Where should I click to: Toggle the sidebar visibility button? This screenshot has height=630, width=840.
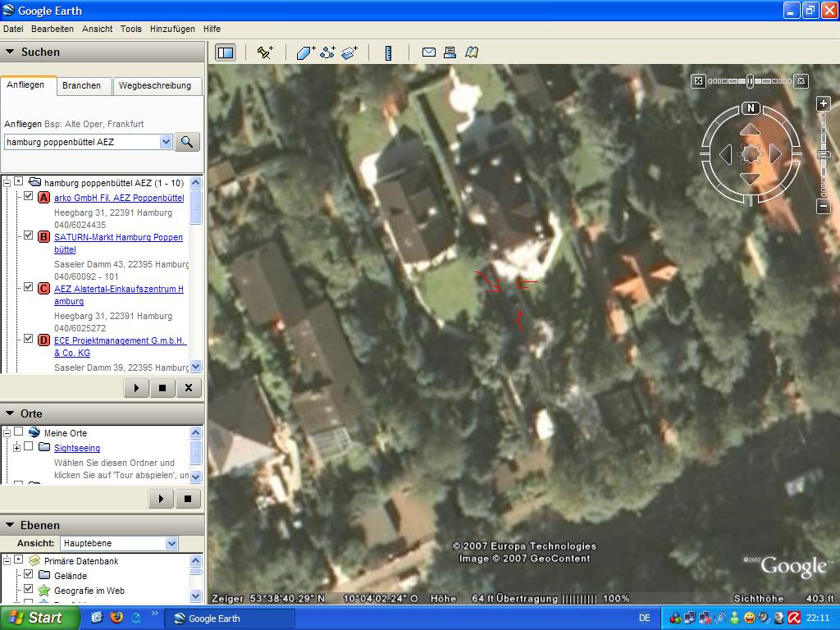click(226, 52)
